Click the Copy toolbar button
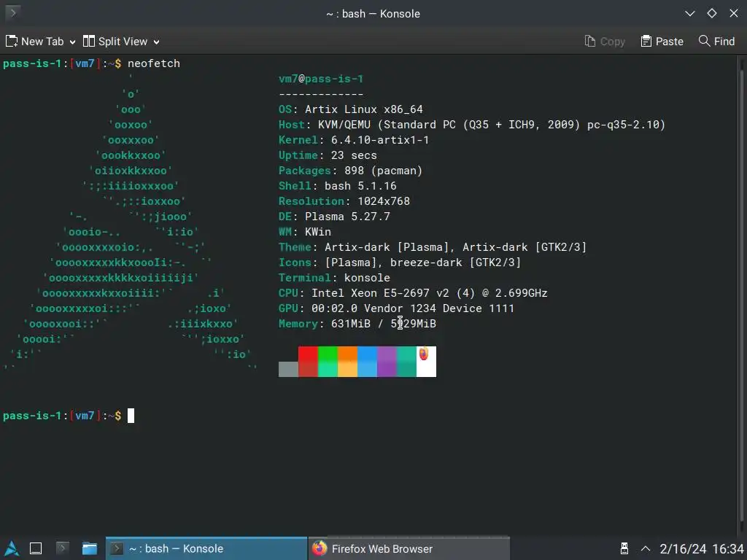The image size is (747, 560). [605, 42]
